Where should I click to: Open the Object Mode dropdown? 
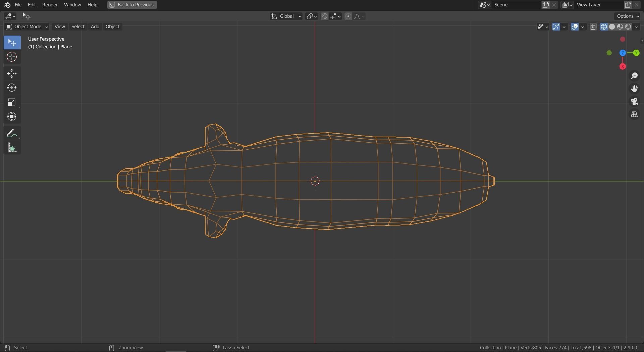27,27
